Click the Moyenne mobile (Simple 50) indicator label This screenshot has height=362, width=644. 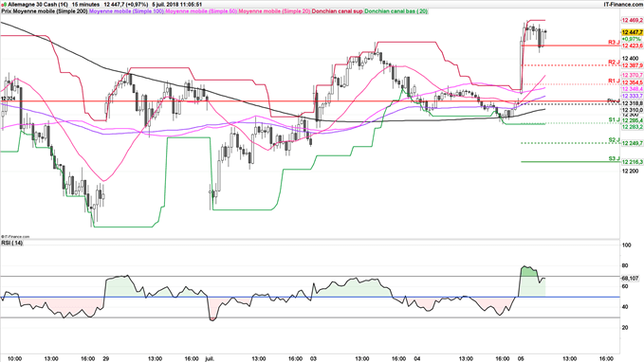pos(201,11)
